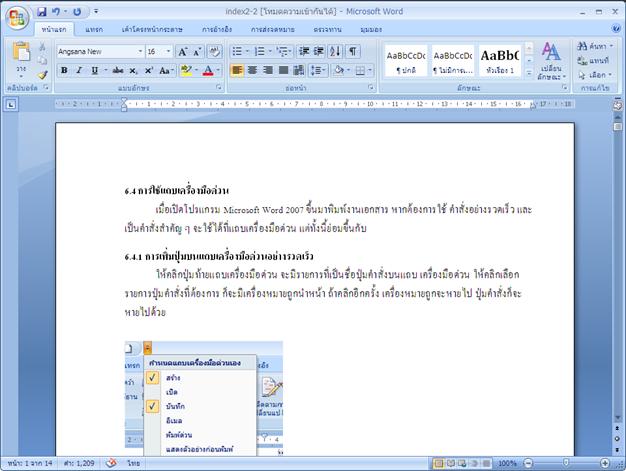The width and height of the screenshot is (626, 471).
Task: Open the round Office button menu
Action: click(x=17, y=18)
